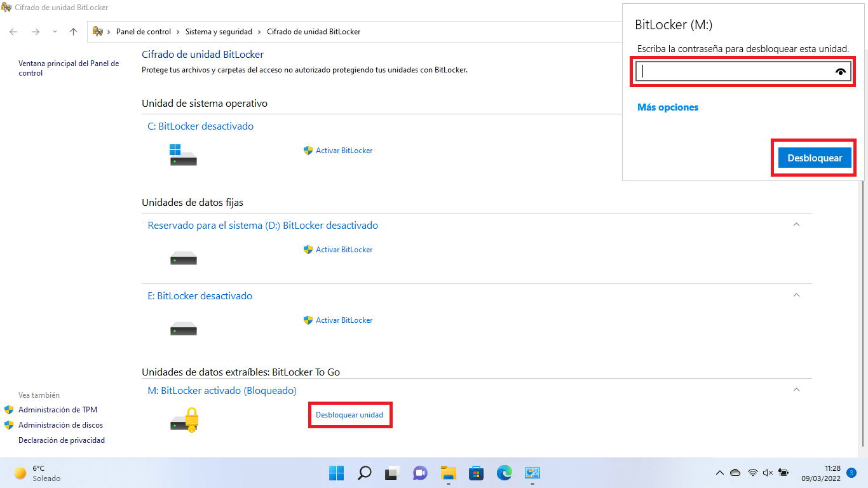Click the battery tray icon

coord(783,473)
